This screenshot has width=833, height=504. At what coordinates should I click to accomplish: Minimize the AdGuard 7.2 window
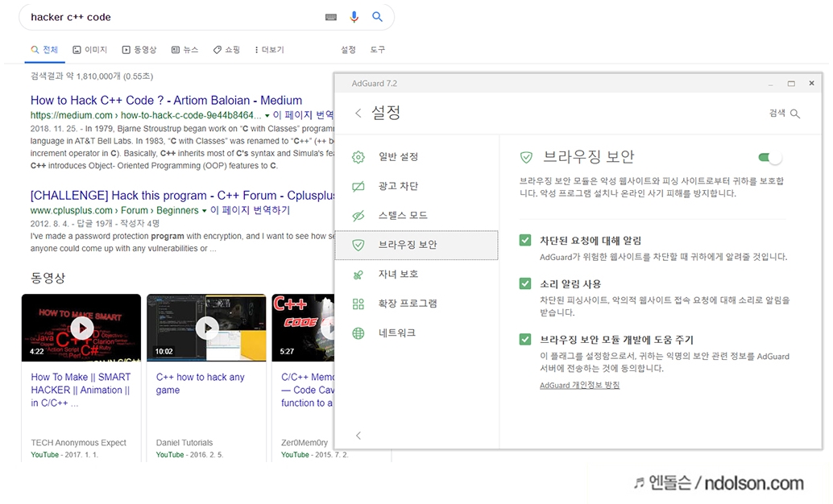point(770,84)
